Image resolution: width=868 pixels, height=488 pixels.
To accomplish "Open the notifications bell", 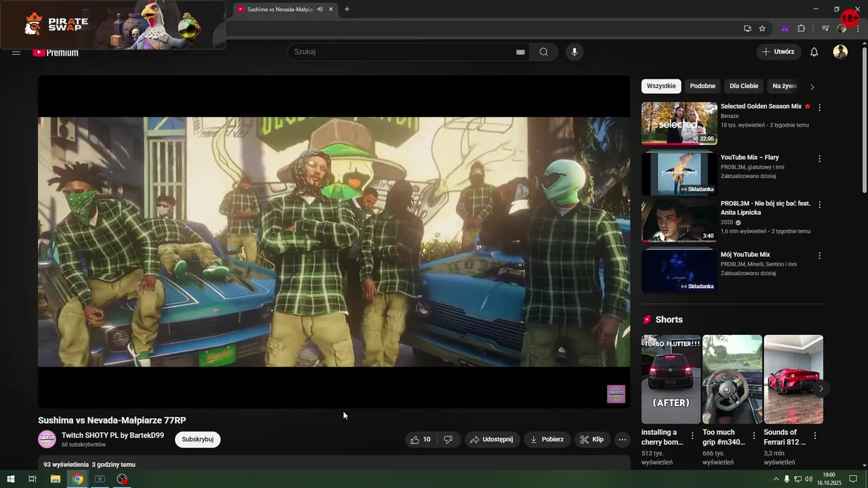I will coord(814,52).
